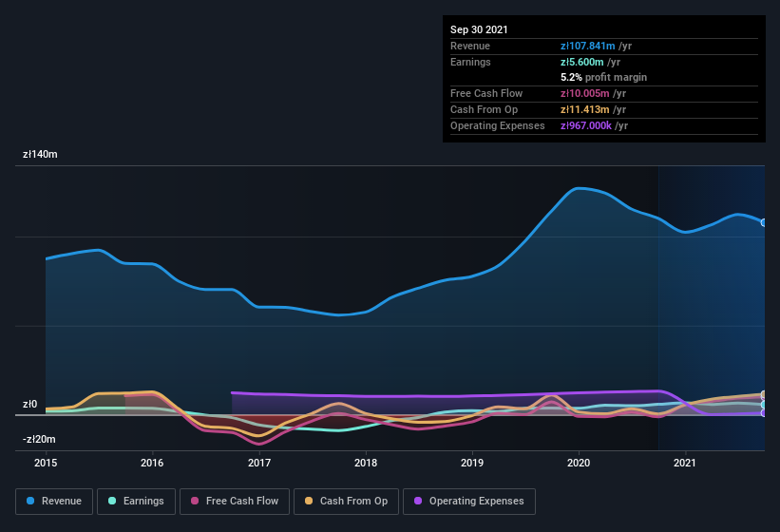This screenshot has height=532, width=780.
Task: Click the Operating Expenses label in tooltip
Action: point(498,125)
